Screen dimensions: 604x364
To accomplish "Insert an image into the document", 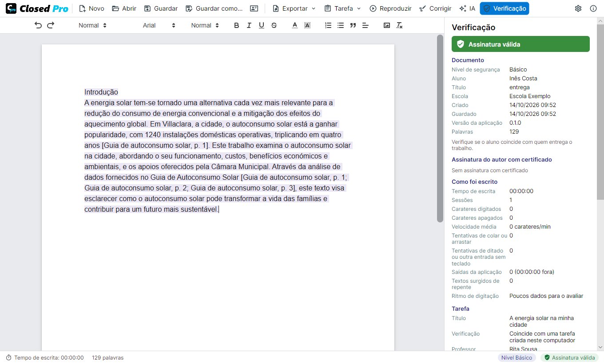I will (x=387, y=25).
